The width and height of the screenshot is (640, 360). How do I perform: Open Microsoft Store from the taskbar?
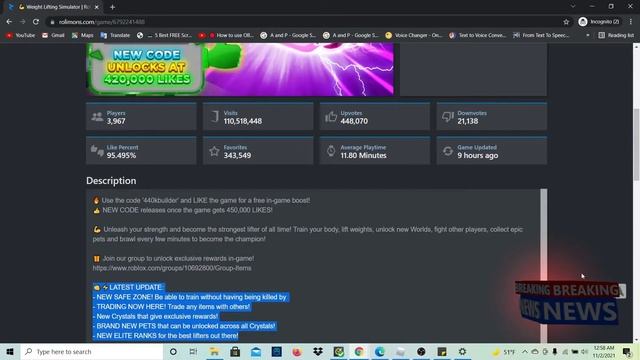pyautogui.click(x=235, y=351)
